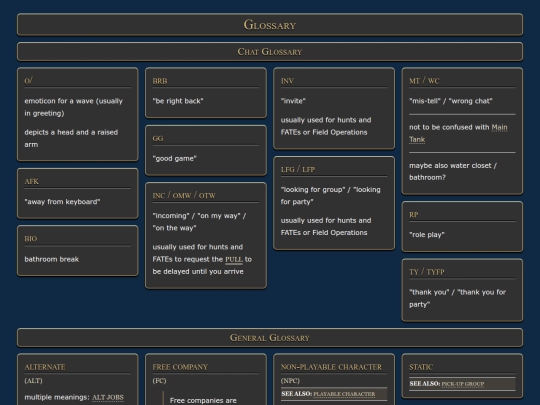Image resolution: width=540 pixels, height=405 pixels.
Task: Select the Chat Glossary section heading
Action: click(x=270, y=52)
